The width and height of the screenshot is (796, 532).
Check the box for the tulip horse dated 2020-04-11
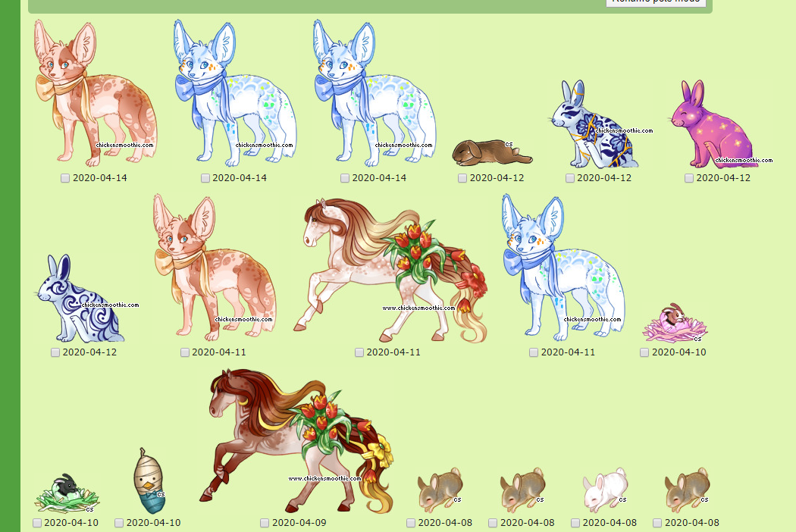[359, 352]
